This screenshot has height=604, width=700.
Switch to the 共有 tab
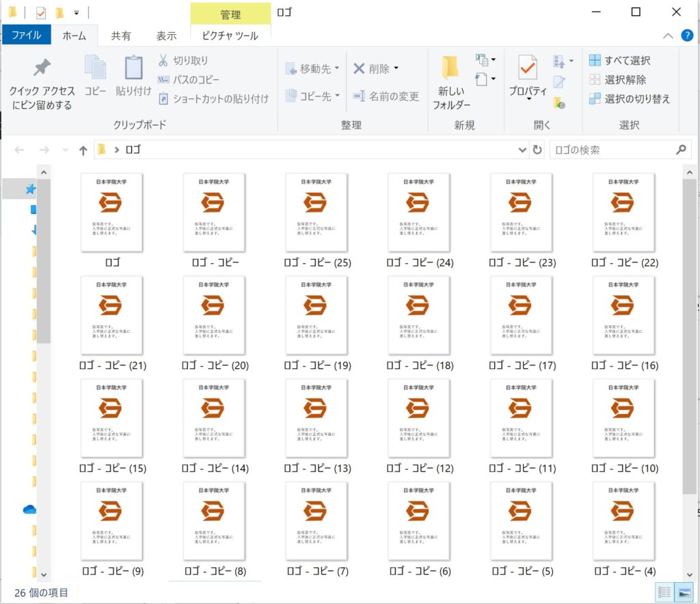tap(121, 36)
